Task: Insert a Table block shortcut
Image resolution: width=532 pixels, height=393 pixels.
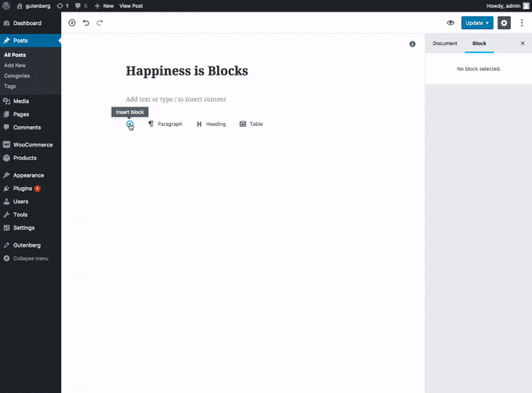Action: click(251, 124)
